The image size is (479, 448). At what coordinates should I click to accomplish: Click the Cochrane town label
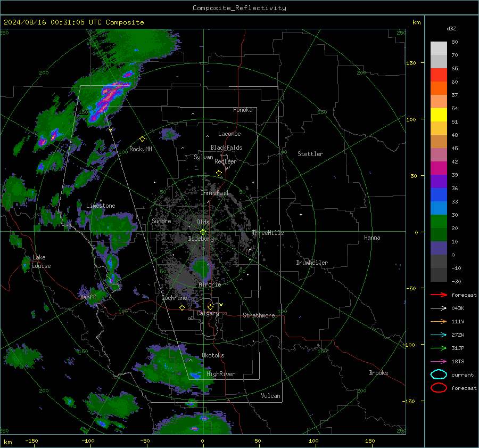(174, 298)
